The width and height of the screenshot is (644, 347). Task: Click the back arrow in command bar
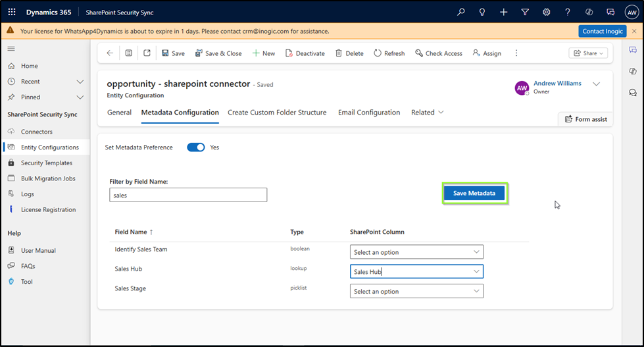click(x=110, y=53)
